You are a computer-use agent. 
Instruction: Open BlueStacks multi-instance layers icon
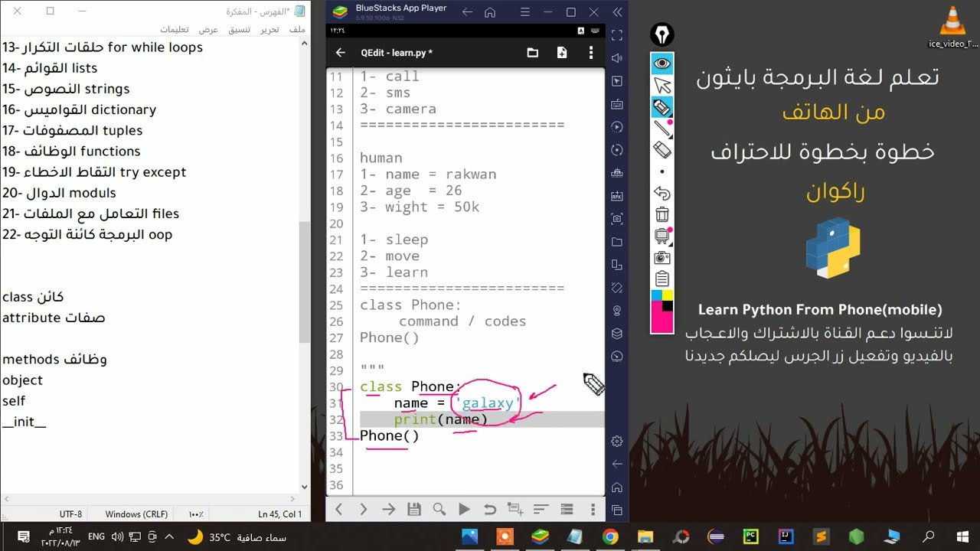[617, 334]
